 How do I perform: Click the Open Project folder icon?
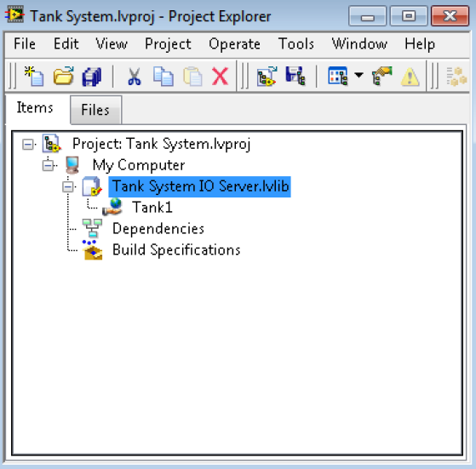coord(63,76)
